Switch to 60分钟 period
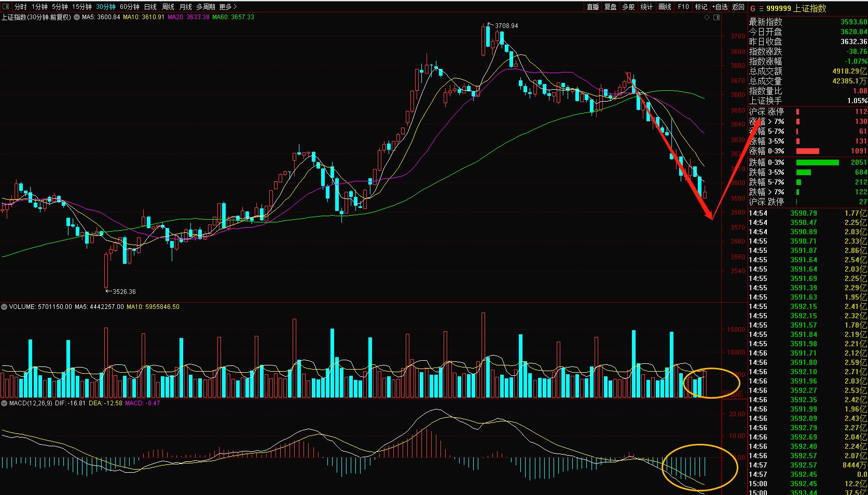 point(130,7)
